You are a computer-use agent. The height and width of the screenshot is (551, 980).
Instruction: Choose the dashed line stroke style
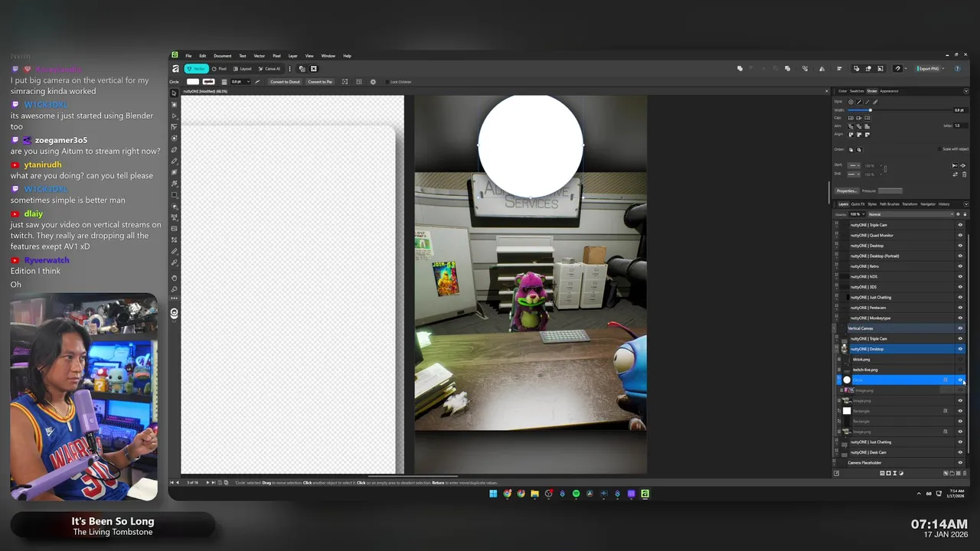867,102
